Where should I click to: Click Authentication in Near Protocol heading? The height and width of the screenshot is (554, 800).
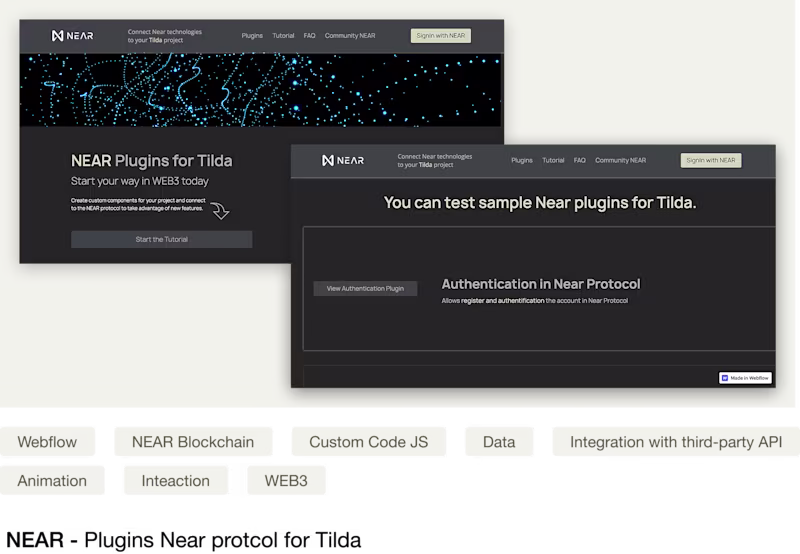[541, 284]
